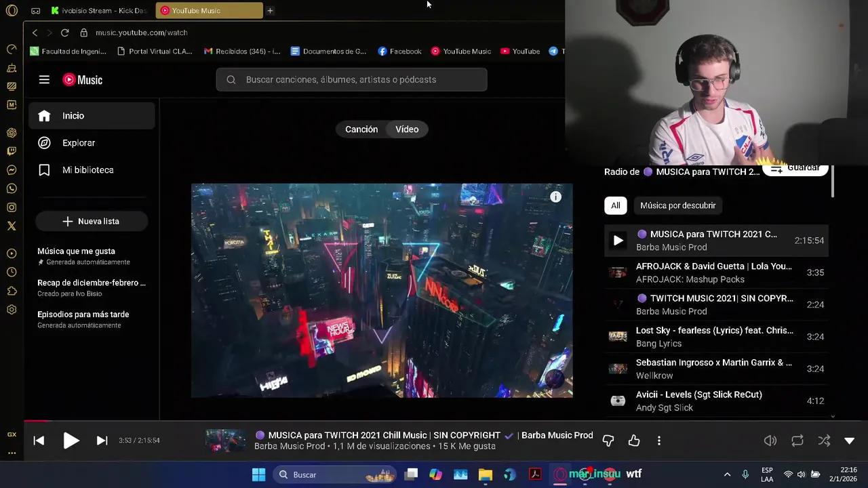The image size is (868, 488).
Task: Open Opera settings gear in sidebar
Action: coord(12,310)
